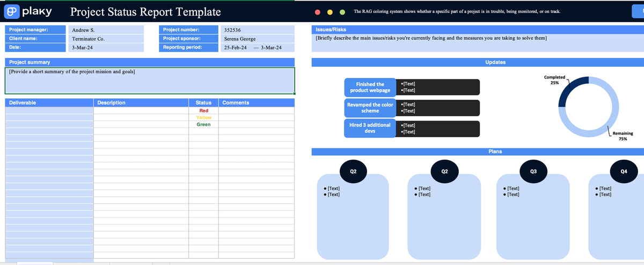Select the Q3 circle badge
This screenshot has width=644, height=265.
533,171
